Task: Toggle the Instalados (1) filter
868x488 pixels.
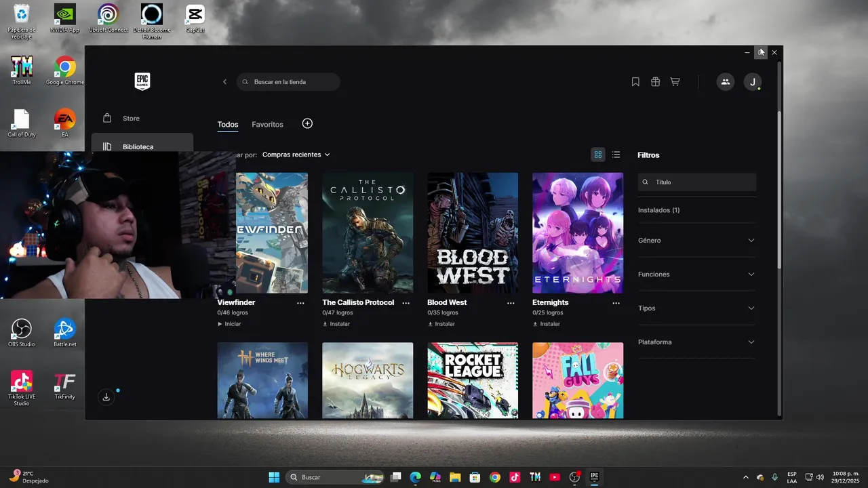Action: pos(658,210)
